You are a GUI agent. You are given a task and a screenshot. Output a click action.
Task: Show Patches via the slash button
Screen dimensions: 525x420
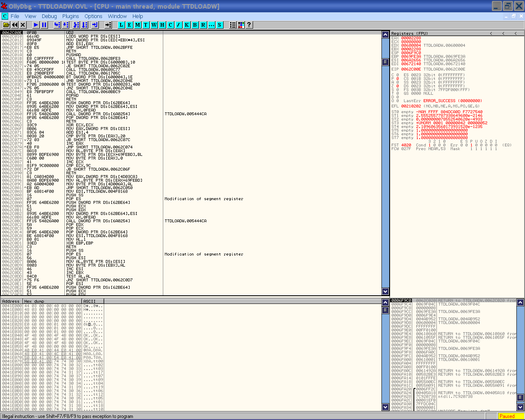[178, 25]
